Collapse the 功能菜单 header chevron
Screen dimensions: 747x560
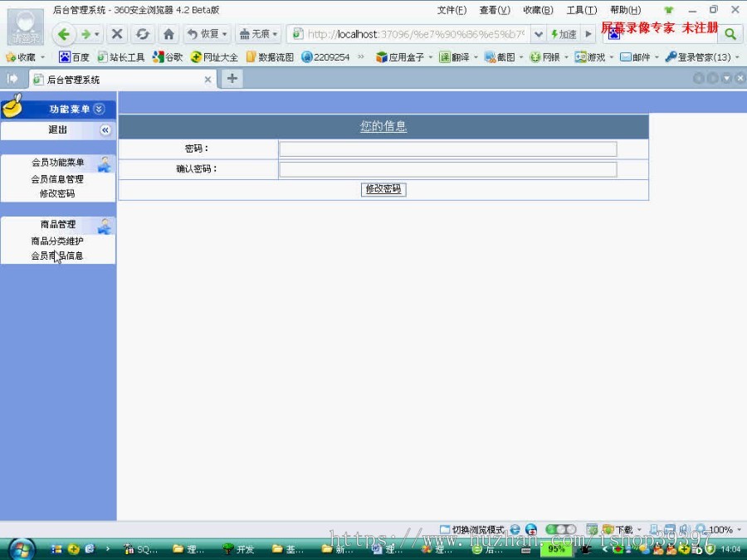tap(99, 109)
